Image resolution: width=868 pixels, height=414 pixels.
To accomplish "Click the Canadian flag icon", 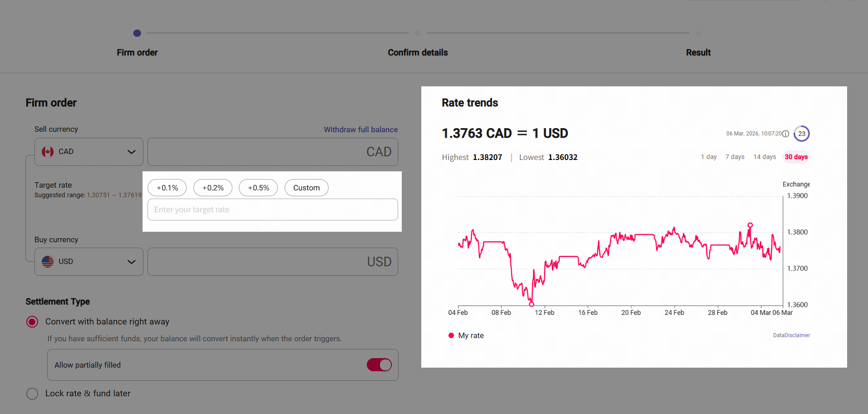I will coord(48,152).
